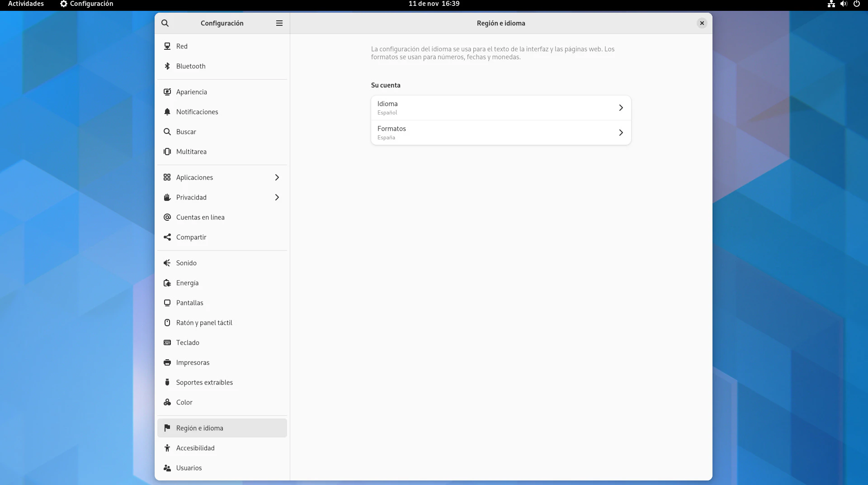Viewport: 868px width, 485px height.
Task: Open the hamburger menu in sidebar header
Action: (279, 23)
